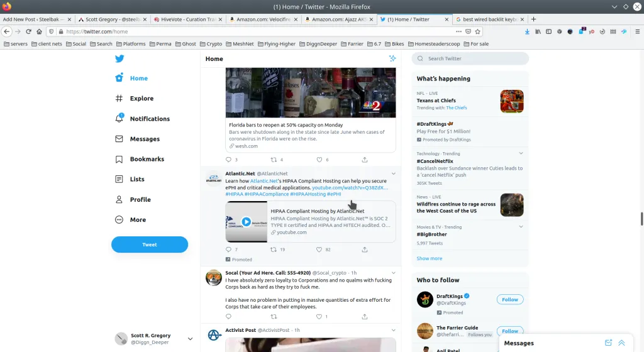Share the Socal crypto tweet
Screen dimensions: 644x352
coord(364,316)
